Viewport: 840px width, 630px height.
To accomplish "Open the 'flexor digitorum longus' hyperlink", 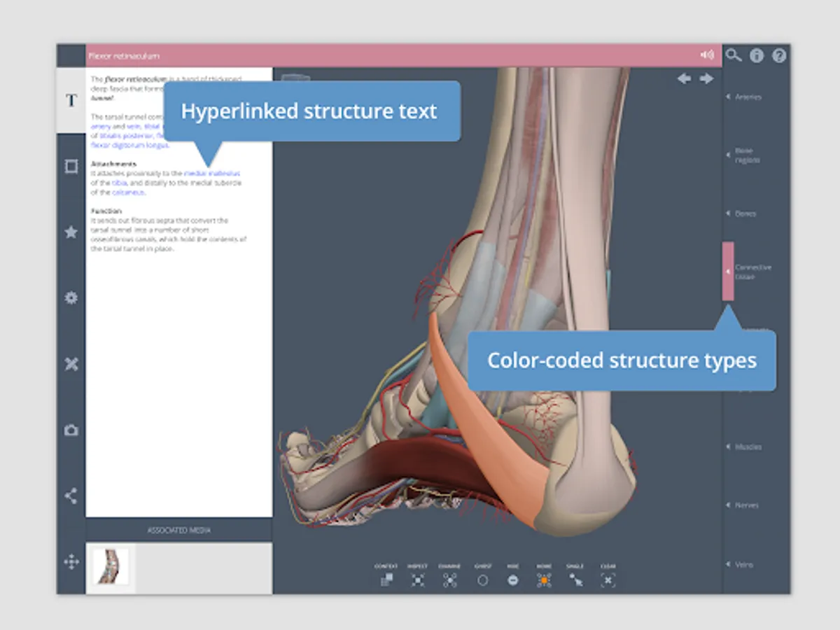I will [x=129, y=145].
